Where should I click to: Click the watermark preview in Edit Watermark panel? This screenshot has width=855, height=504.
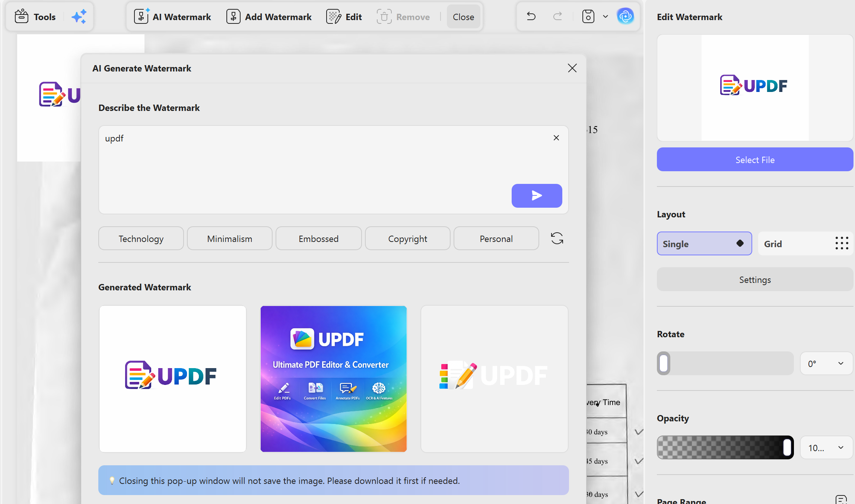pos(755,88)
